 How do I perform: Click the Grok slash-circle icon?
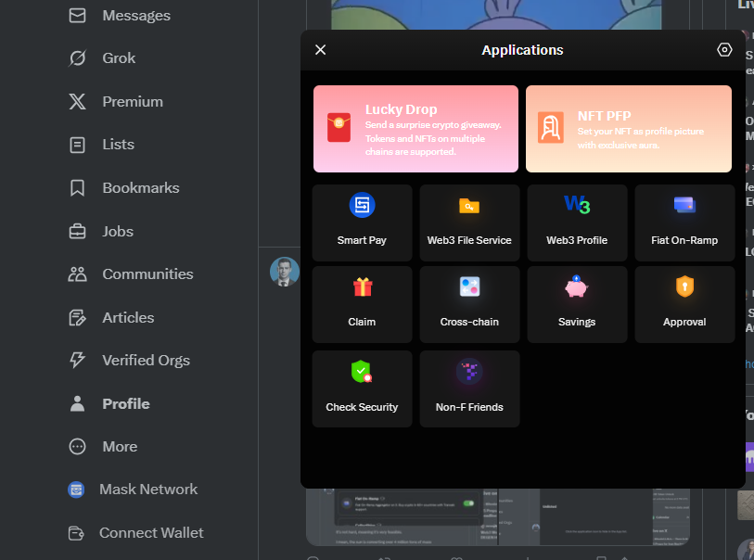coord(77,58)
